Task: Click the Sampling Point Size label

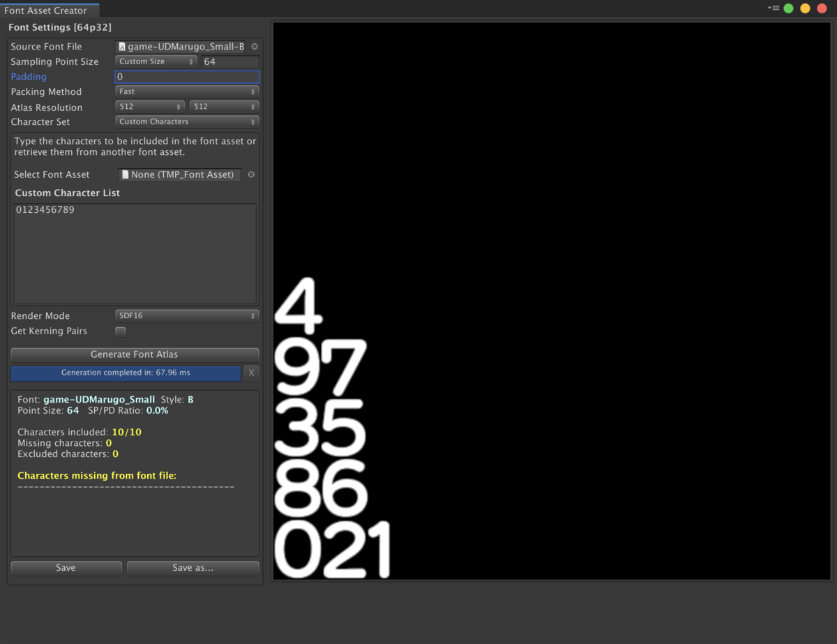Action: [54, 61]
